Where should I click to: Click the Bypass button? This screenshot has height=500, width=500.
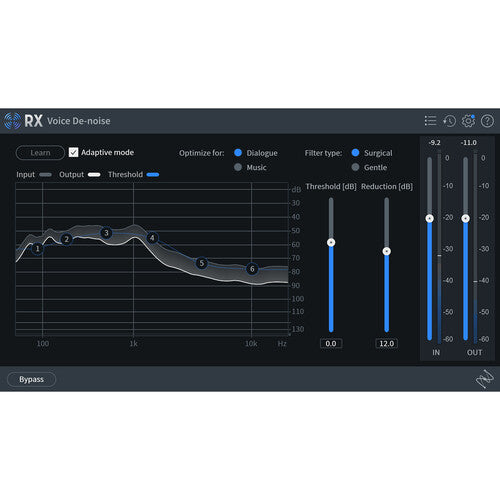(x=31, y=379)
